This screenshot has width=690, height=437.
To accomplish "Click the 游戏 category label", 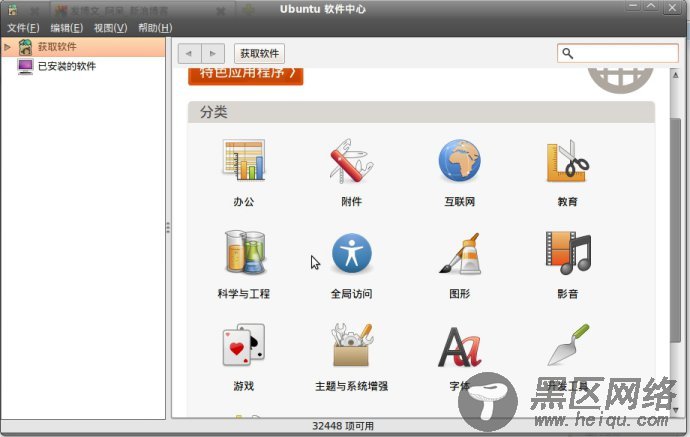I will click(244, 386).
